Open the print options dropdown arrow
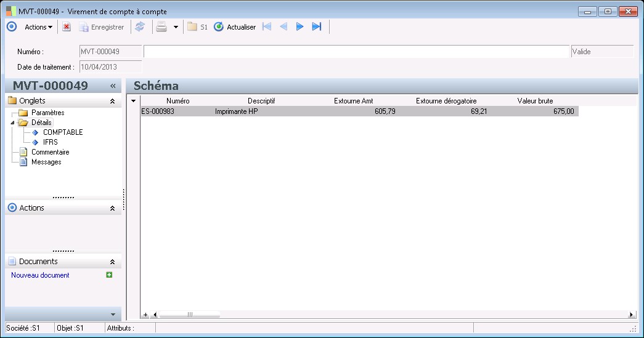The width and height of the screenshot is (644, 338). [176, 27]
